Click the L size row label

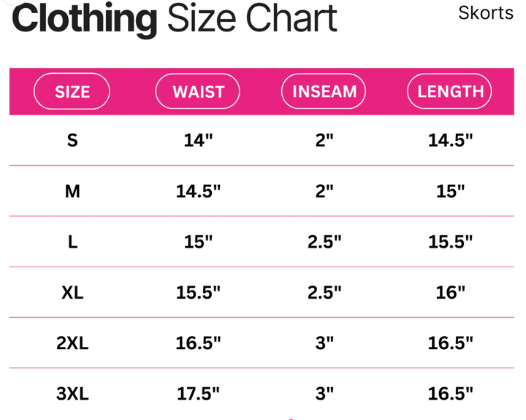(73, 242)
